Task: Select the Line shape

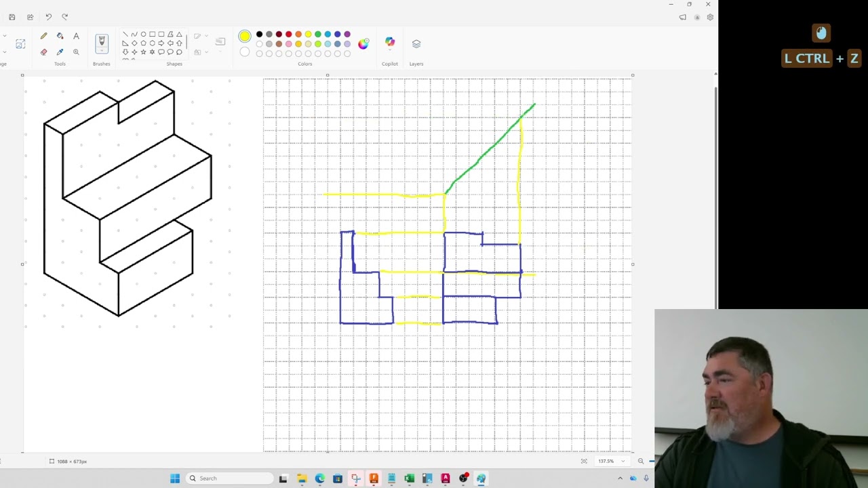Action: tap(125, 34)
